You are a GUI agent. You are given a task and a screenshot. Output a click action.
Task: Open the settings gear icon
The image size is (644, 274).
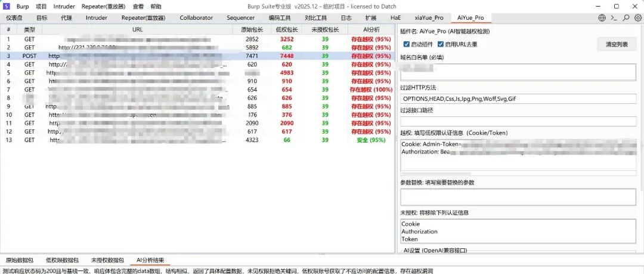[x=638, y=18]
